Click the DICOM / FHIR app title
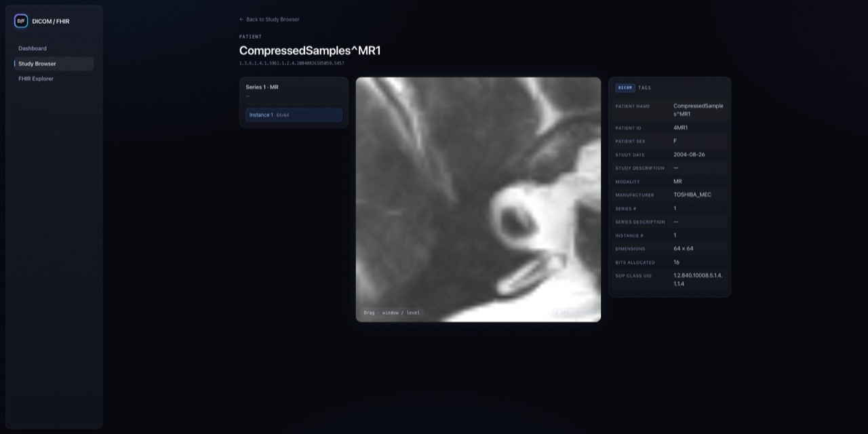 tap(51, 21)
